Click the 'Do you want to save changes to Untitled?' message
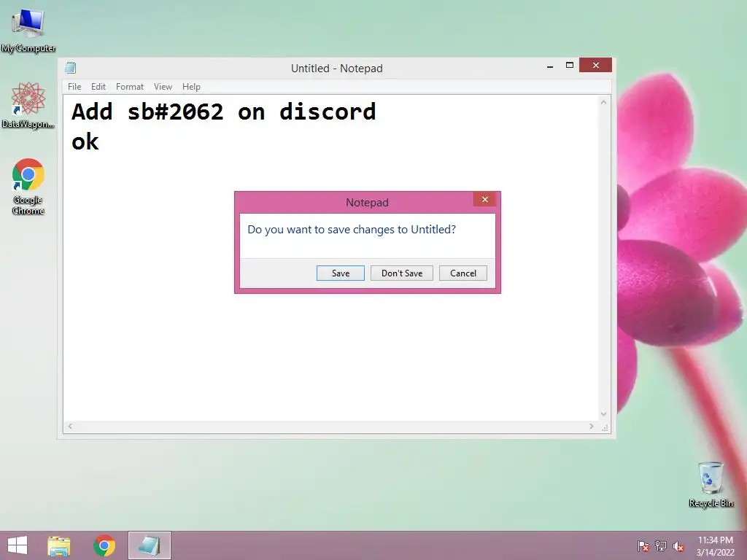This screenshot has width=747, height=560. 352,230
